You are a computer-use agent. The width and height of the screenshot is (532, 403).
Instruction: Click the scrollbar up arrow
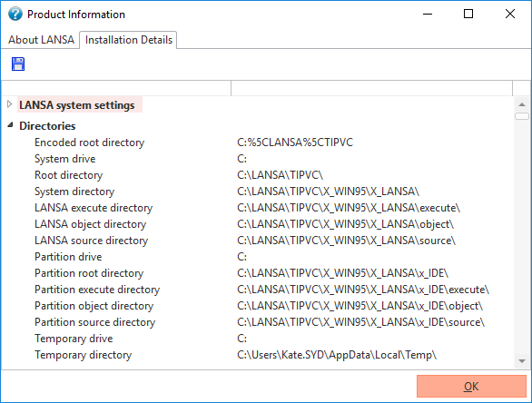point(522,104)
